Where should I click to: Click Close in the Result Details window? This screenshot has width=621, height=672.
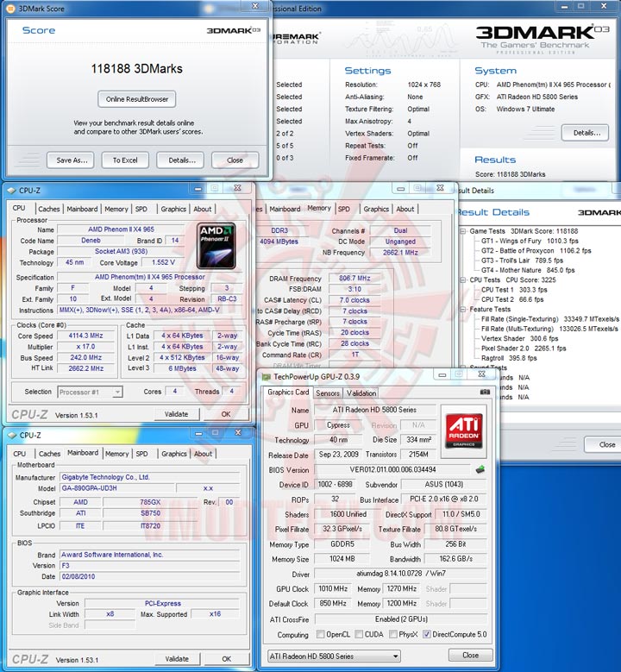click(604, 444)
